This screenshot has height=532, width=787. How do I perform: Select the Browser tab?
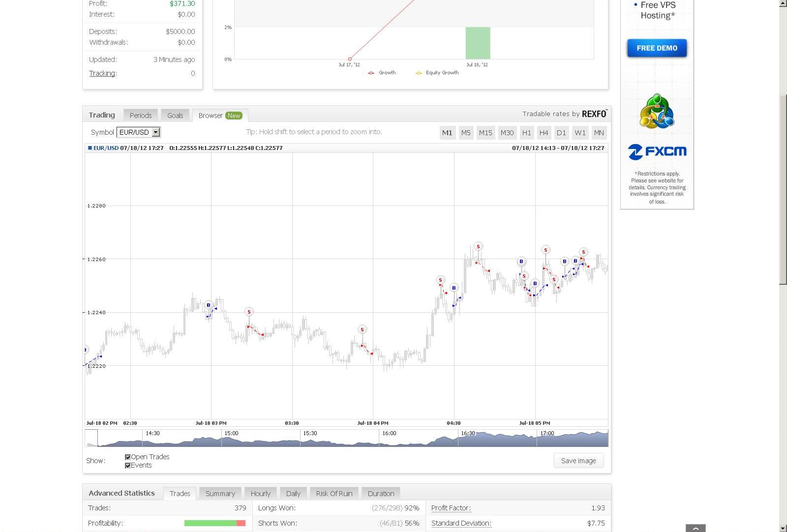(220, 116)
